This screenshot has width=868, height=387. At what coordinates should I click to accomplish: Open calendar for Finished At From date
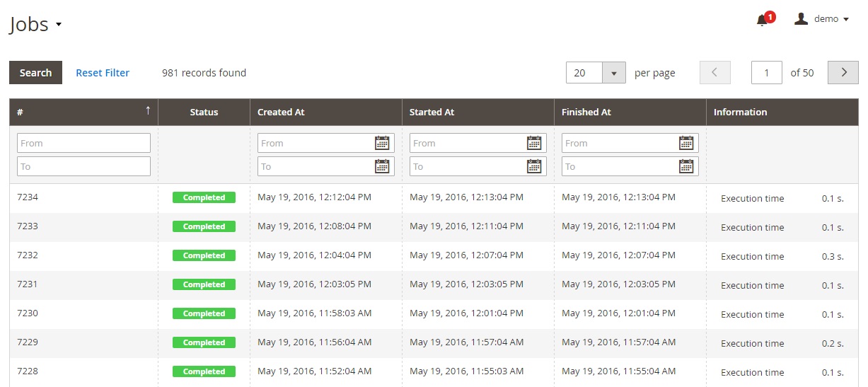(x=686, y=143)
